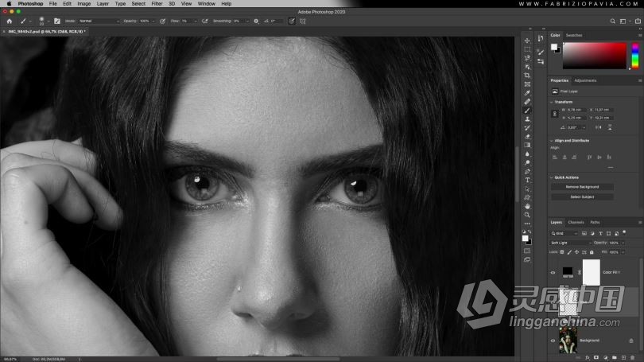Select the Brush tool in tools panel

[527, 111]
